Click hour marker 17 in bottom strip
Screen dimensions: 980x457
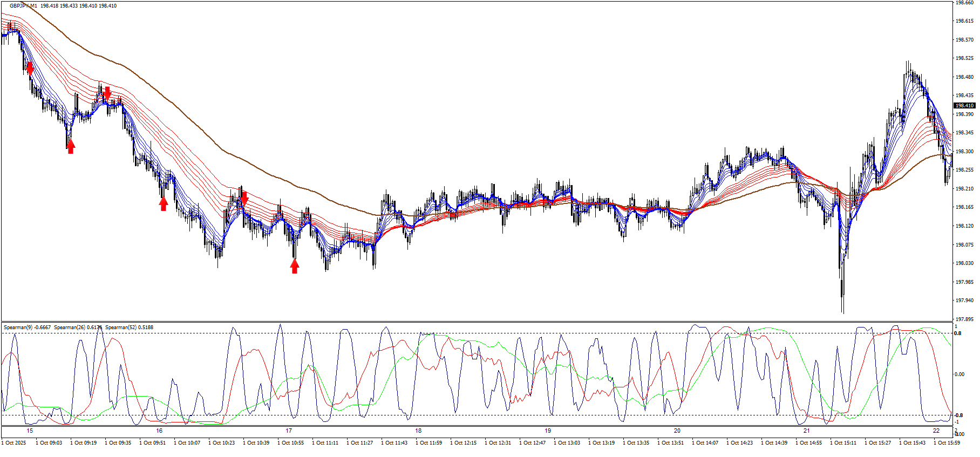289,431
